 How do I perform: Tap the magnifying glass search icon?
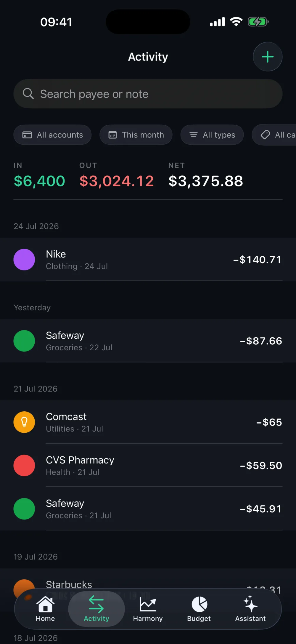28,94
